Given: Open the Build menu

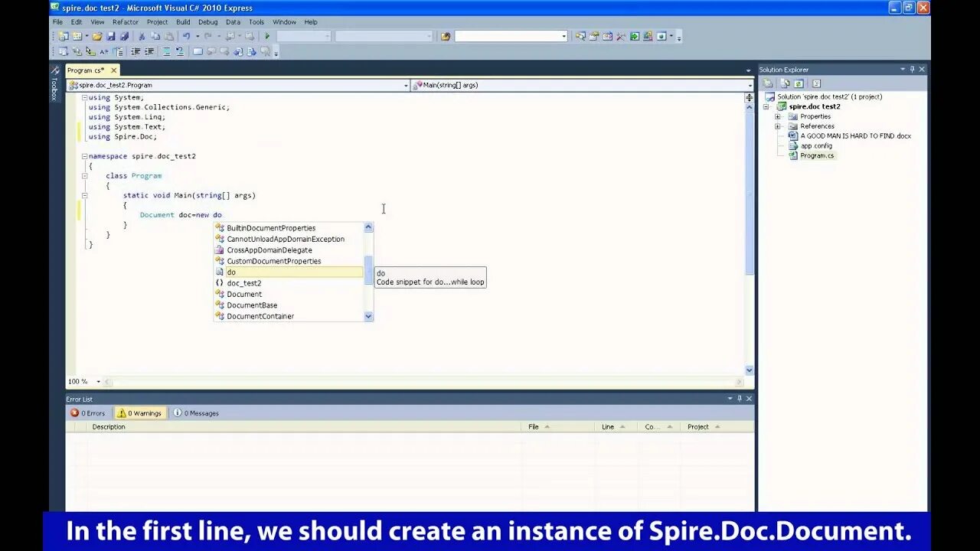Looking at the screenshot, I should [x=183, y=22].
